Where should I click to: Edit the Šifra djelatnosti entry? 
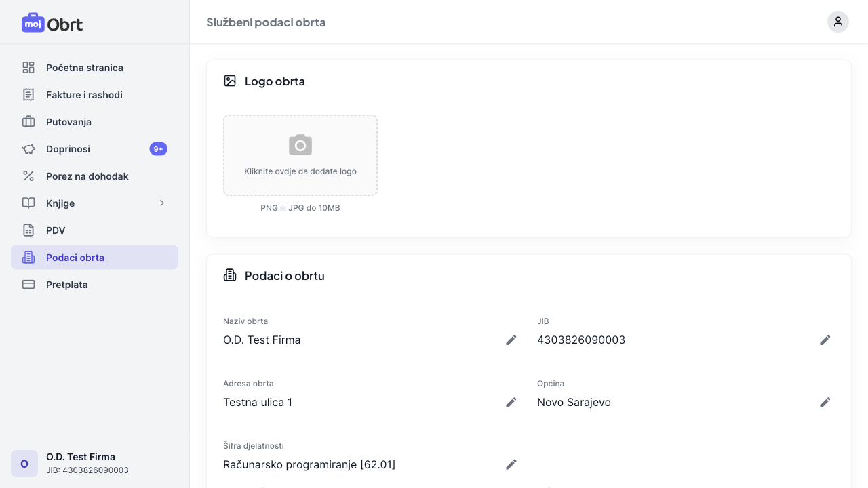(x=511, y=465)
